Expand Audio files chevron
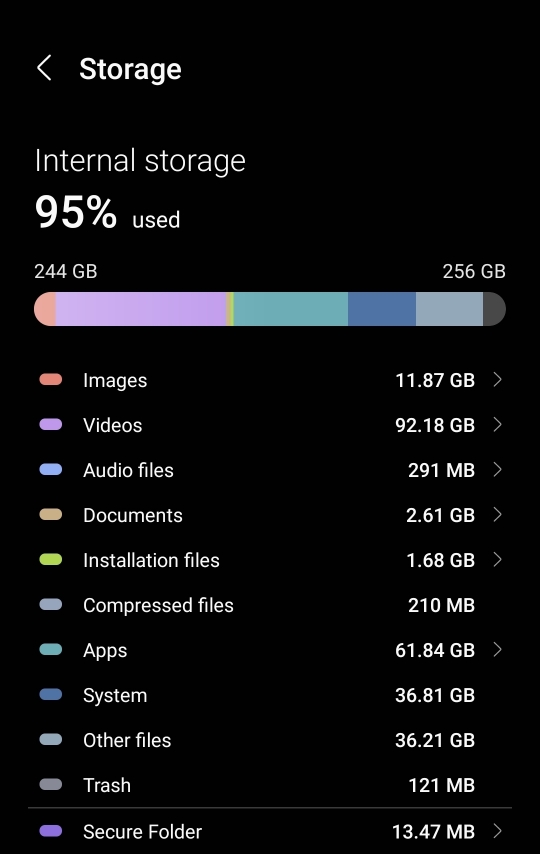 [x=497, y=469]
